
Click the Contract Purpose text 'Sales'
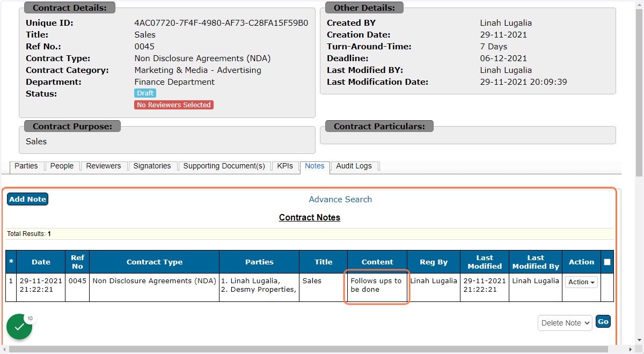click(x=36, y=142)
